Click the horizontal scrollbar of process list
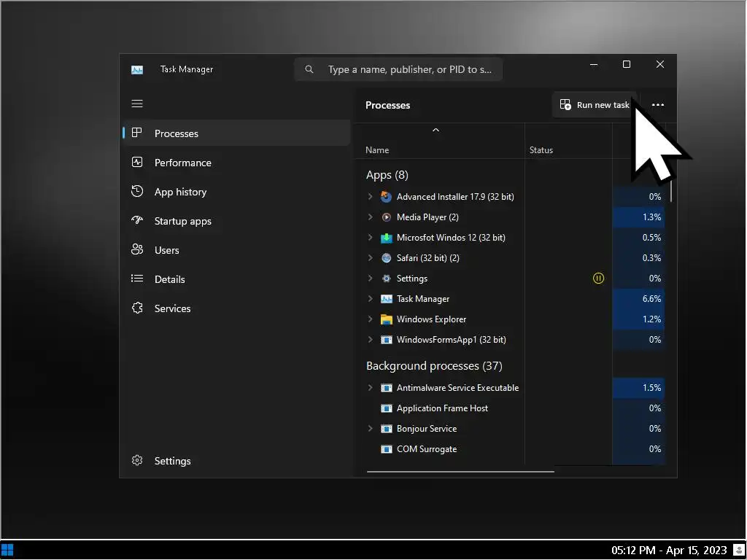Viewport: 747px width, 560px height. click(x=461, y=472)
